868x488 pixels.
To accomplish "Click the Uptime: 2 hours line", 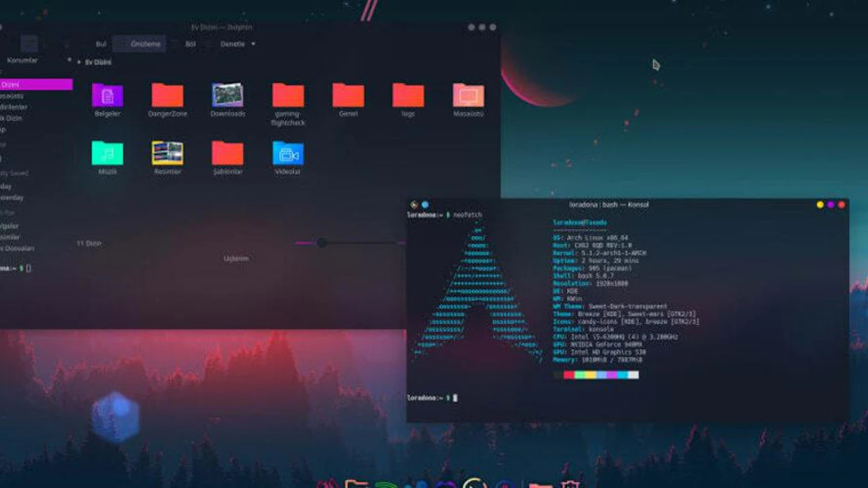I will (595, 261).
